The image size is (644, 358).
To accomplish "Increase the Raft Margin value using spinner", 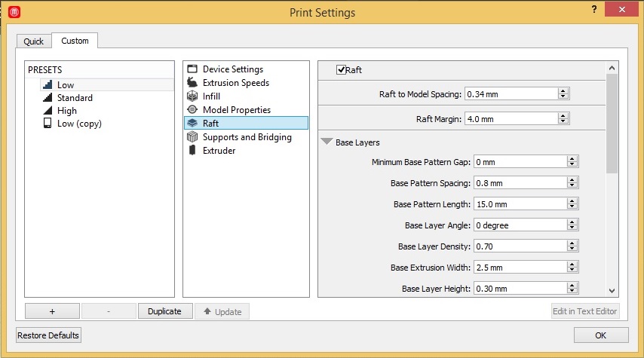I will (563, 116).
